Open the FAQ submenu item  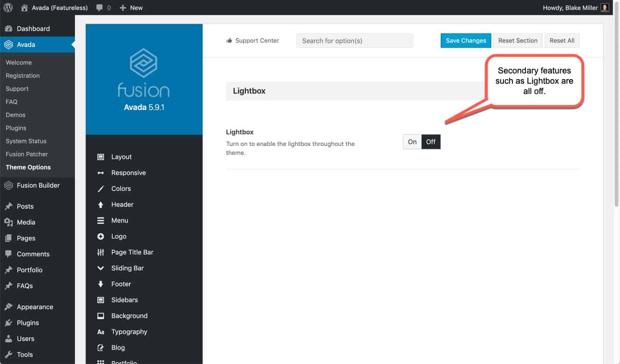11,102
